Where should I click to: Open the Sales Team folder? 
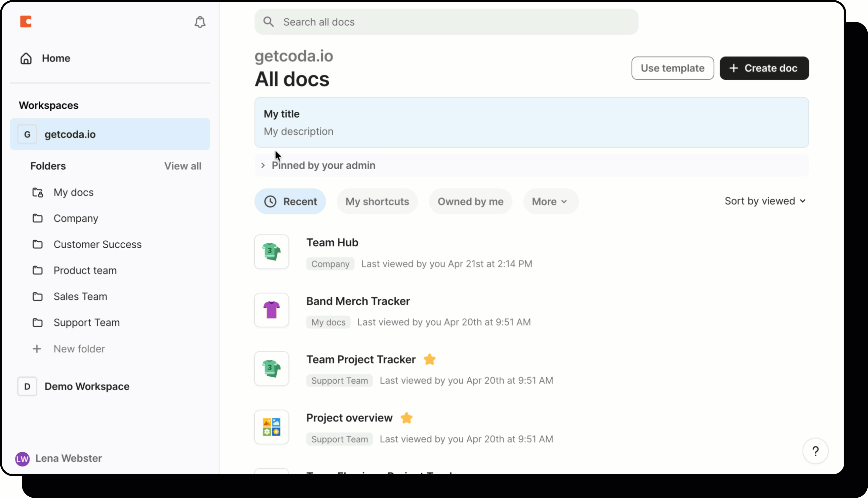tap(80, 297)
